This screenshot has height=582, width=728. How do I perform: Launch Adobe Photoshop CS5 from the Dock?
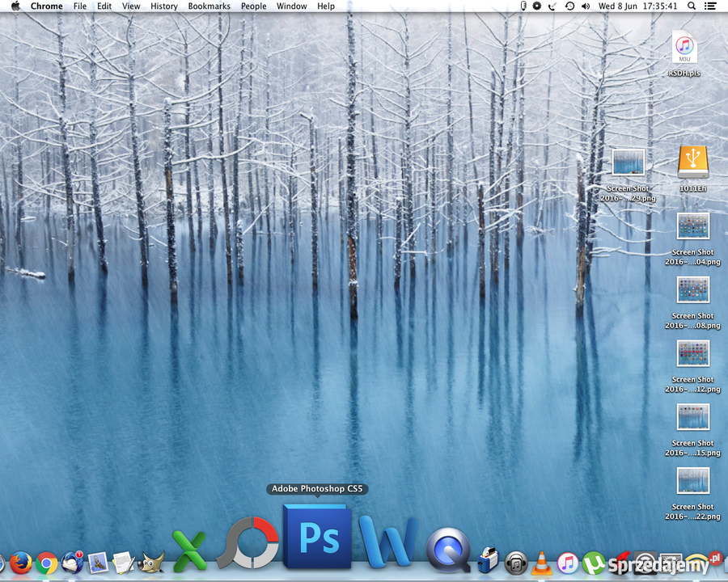pos(316,538)
